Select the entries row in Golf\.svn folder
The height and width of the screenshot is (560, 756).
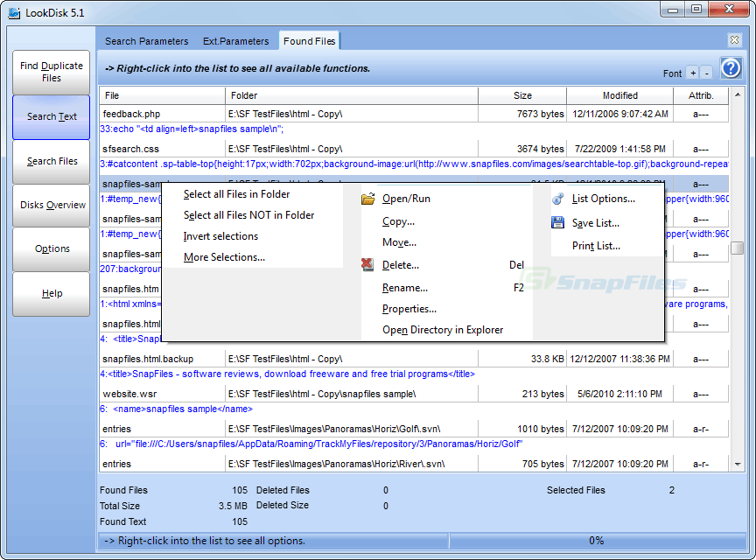coord(415,429)
